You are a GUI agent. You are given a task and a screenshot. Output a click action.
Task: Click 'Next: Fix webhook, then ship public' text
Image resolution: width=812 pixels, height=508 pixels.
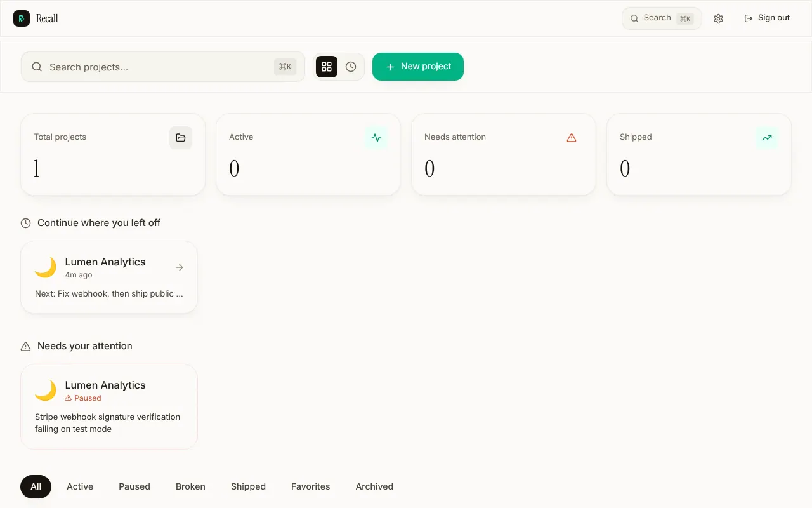(x=109, y=294)
